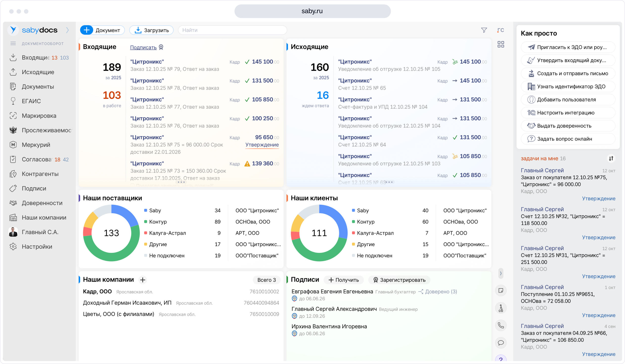
Task: Click the phone call icon
Action: pos(501,325)
